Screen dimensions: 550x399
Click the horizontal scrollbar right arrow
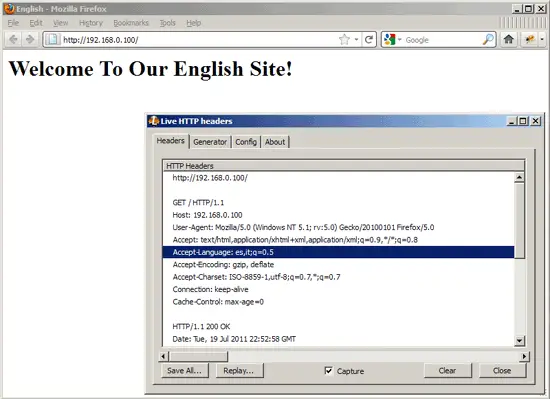pos(524,357)
